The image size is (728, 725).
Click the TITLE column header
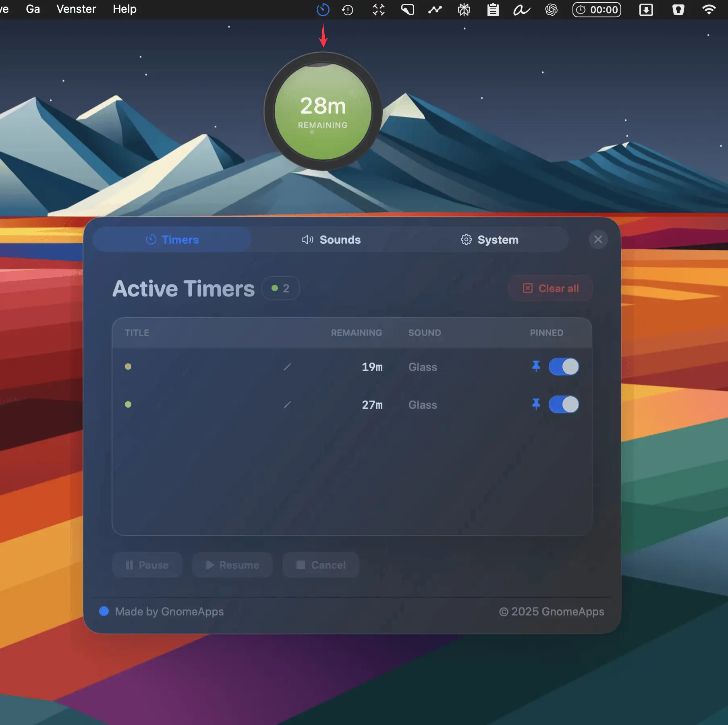pos(137,333)
